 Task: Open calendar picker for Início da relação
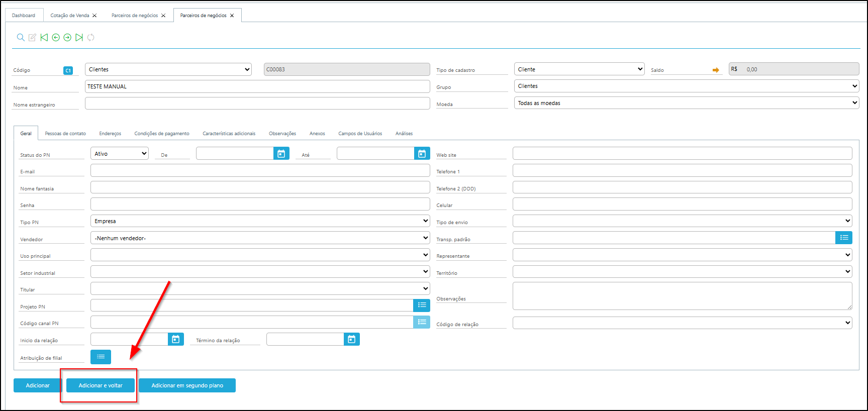(x=175, y=339)
